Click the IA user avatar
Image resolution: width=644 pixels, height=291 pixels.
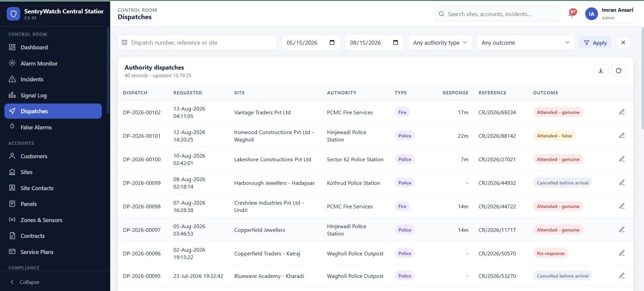coord(591,14)
